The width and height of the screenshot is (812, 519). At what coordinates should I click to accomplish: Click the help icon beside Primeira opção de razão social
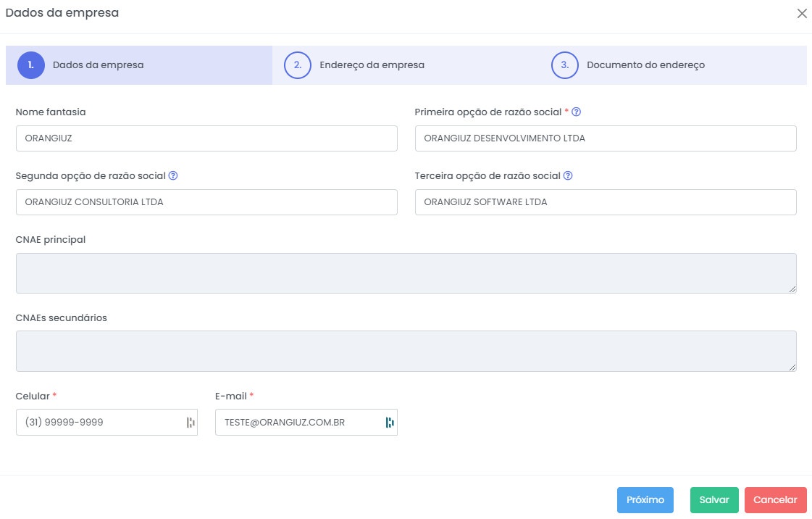tap(576, 112)
